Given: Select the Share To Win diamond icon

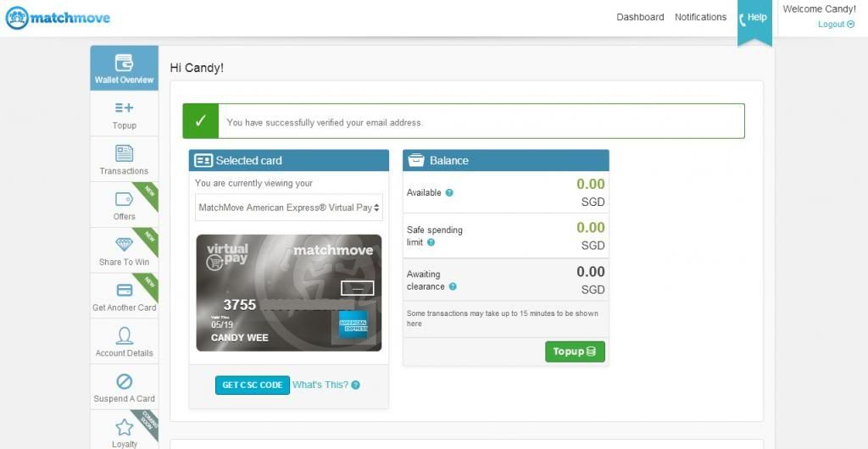Looking at the screenshot, I should point(124,244).
